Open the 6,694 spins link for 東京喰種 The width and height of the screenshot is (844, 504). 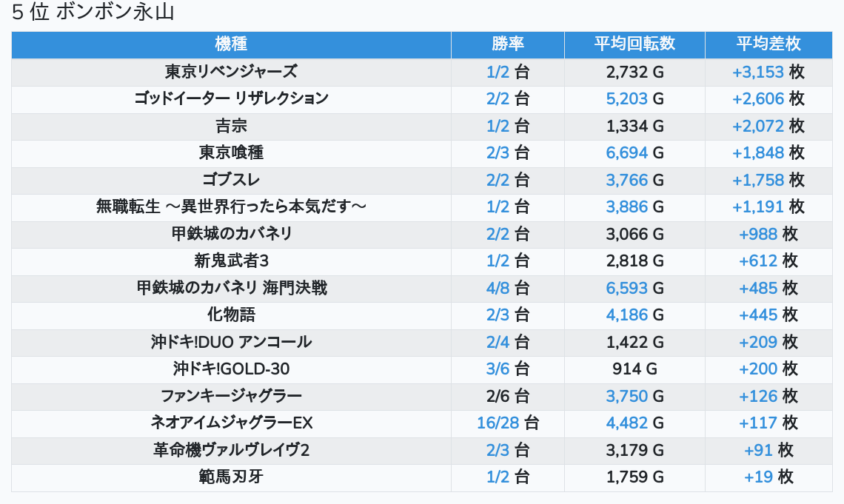[626, 152]
